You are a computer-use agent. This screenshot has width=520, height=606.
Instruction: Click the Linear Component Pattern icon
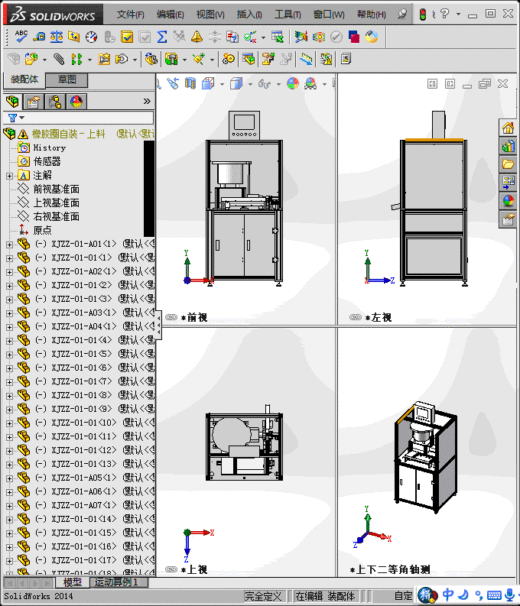(x=77, y=59)
